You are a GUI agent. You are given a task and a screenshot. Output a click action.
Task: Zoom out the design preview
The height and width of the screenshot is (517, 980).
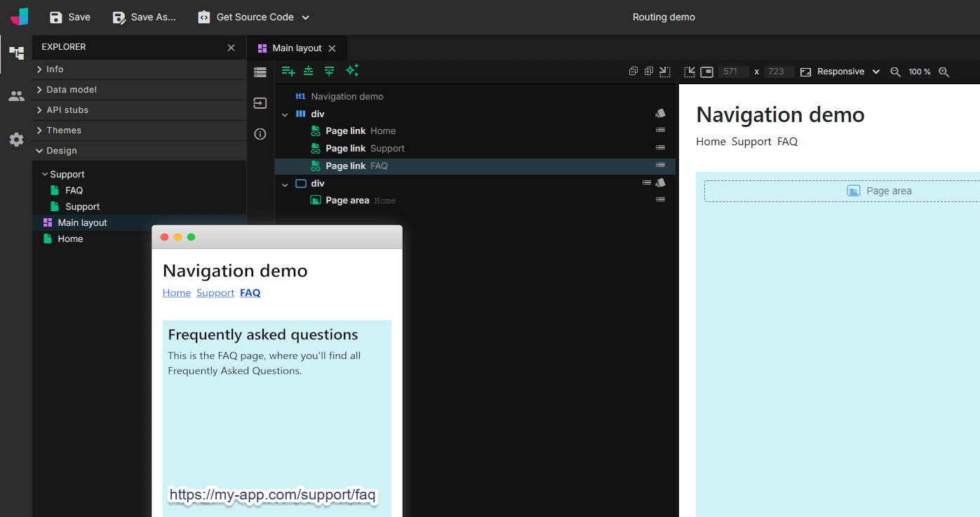(x=895, y=72)
